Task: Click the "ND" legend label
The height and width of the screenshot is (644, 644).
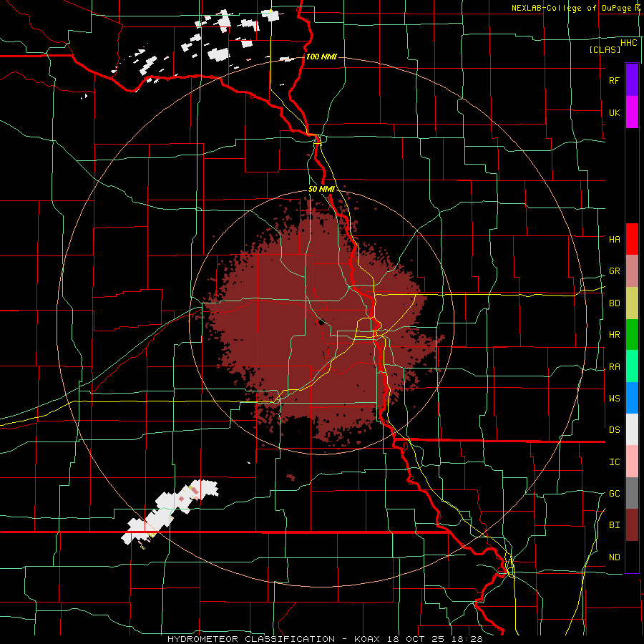Action: [x=614, y=557]
